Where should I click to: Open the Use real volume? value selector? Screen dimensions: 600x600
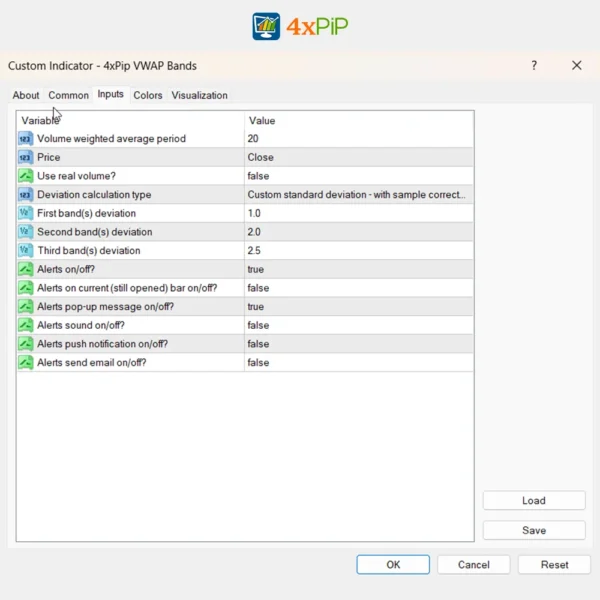pyautogui.click(x=358, y=176)
